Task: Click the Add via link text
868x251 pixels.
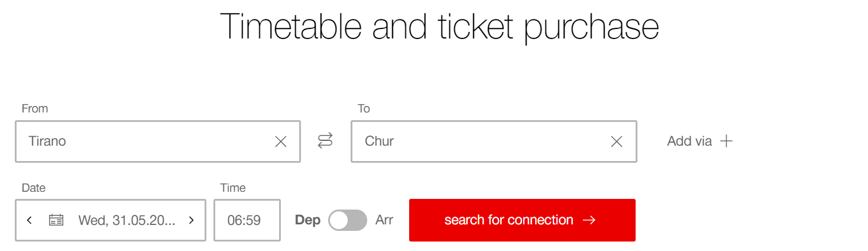Action: [689, 141]
